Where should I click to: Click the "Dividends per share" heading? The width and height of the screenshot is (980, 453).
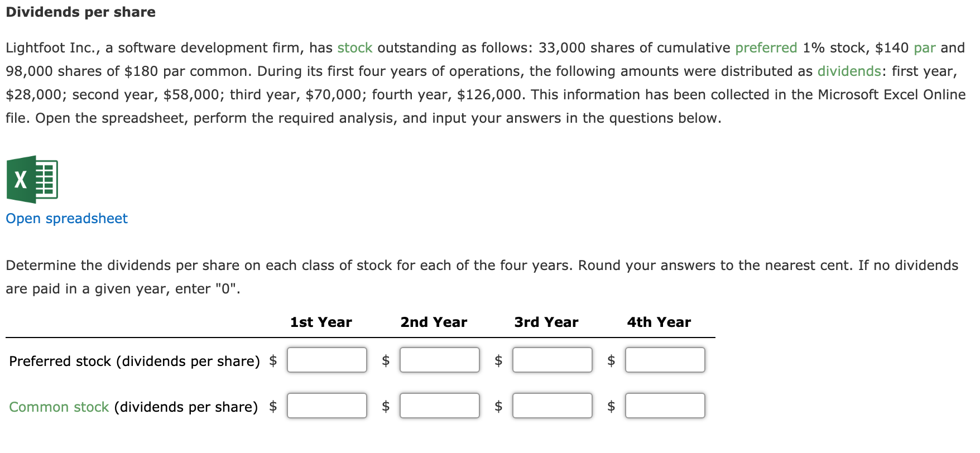pos(80,12)
